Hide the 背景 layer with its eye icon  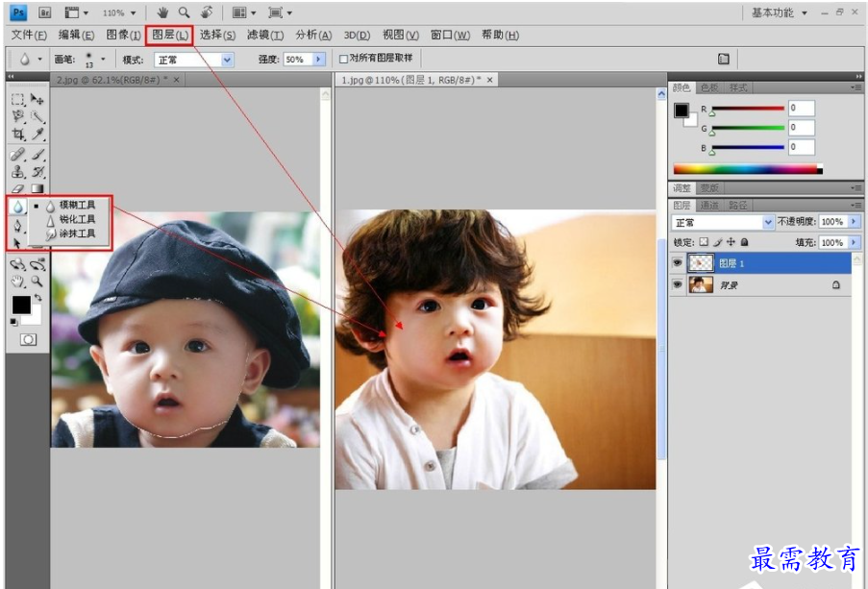[x=677, y=284]
